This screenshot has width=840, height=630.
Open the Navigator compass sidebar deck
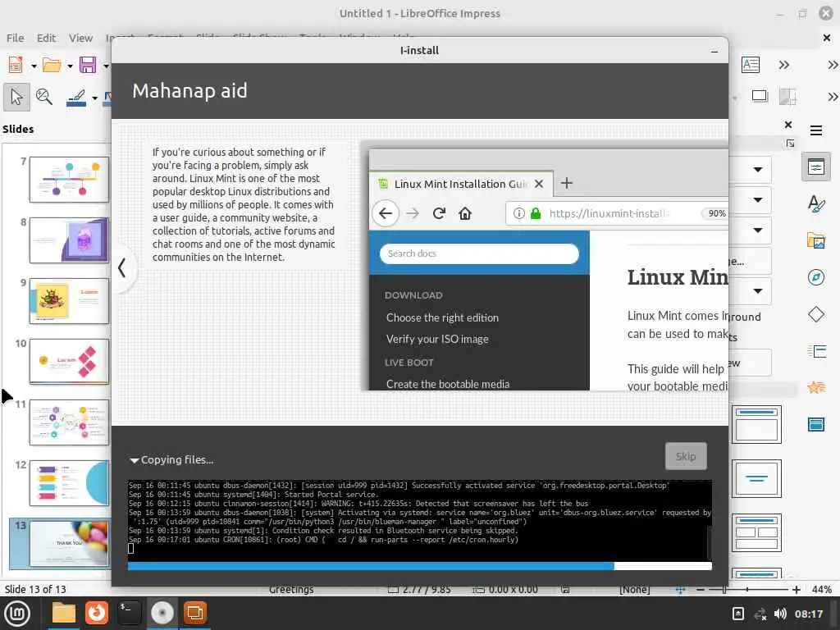(x=816, y=277)
